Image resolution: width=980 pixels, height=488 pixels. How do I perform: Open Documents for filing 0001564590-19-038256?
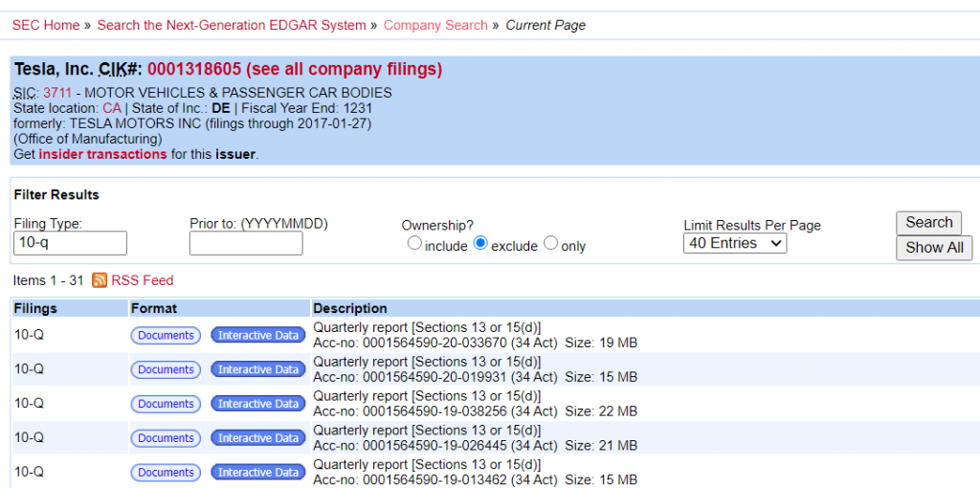166,404
